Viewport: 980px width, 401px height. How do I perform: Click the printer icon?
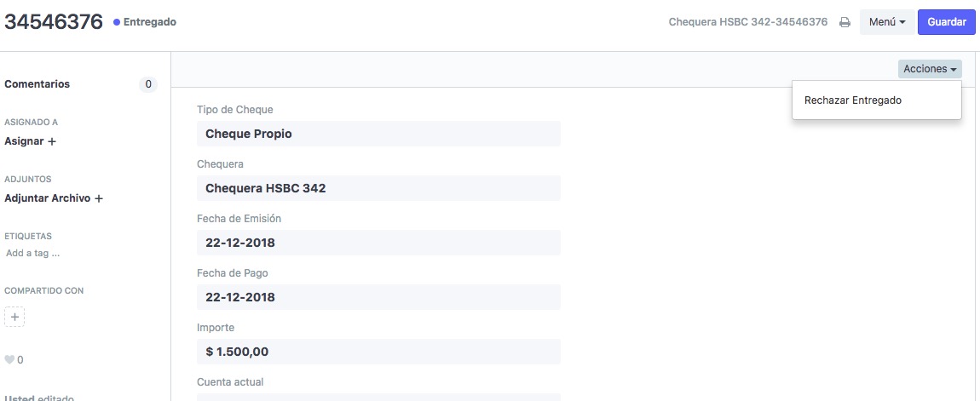(x=845, y=22)
